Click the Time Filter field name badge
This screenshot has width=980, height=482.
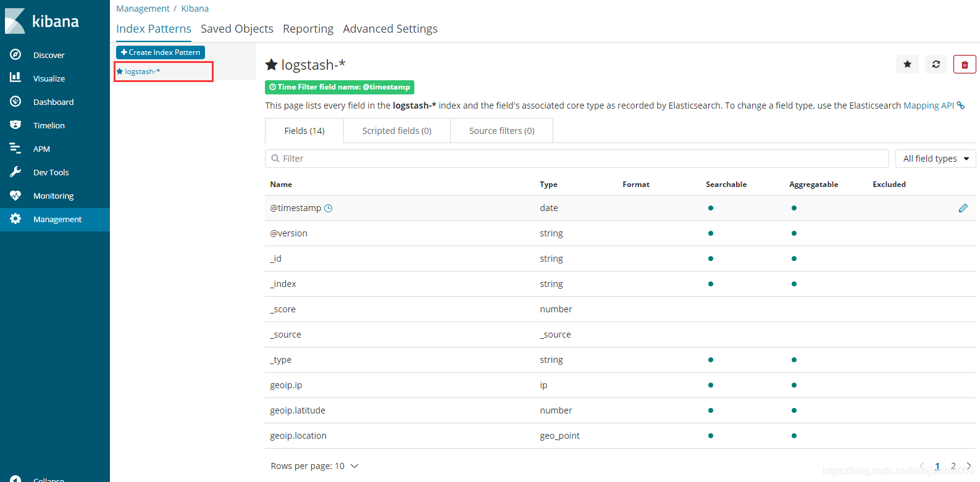(340, 87)
